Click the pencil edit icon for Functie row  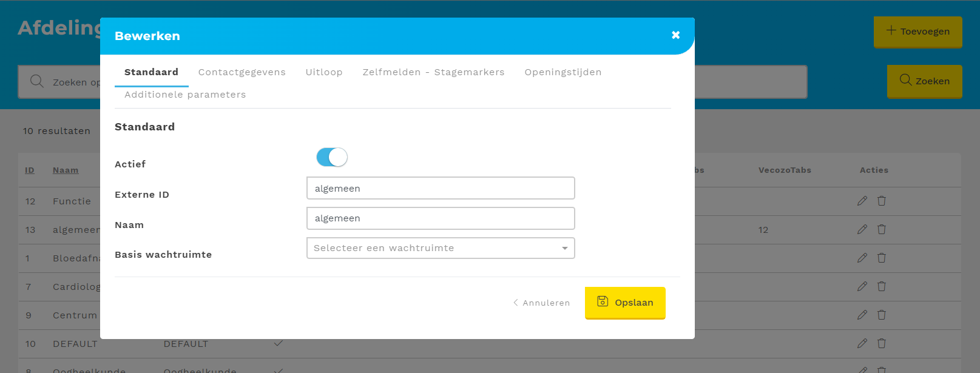coord(862,201)
